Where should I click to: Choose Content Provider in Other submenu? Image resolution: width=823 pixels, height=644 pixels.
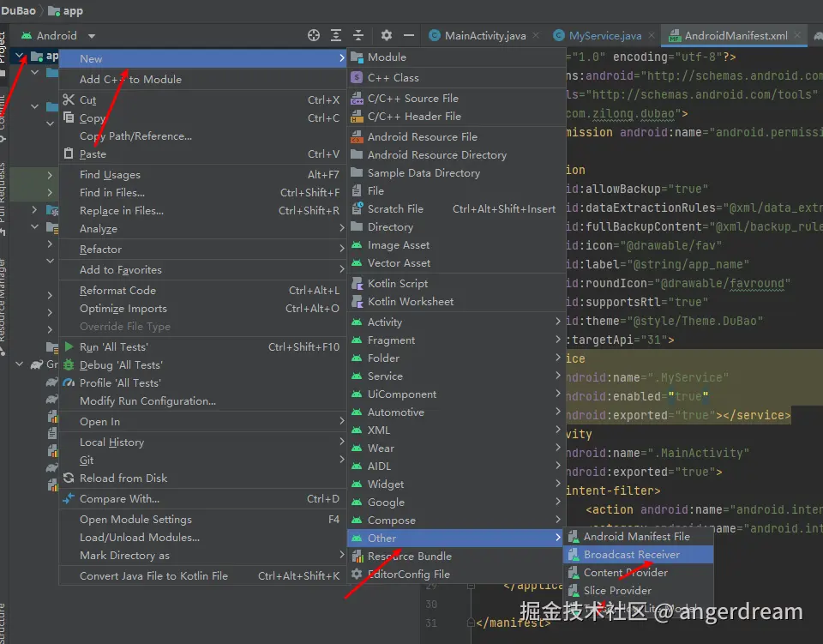tap(638, 572)
